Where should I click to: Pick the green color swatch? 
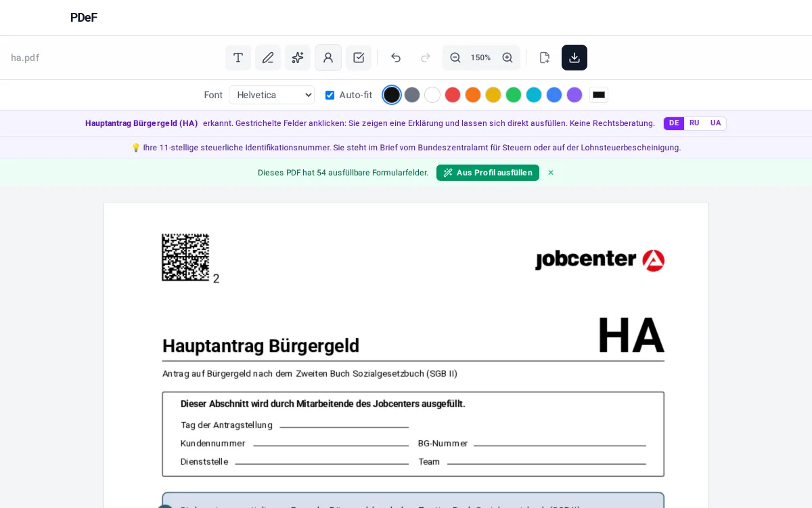point(514,95)
